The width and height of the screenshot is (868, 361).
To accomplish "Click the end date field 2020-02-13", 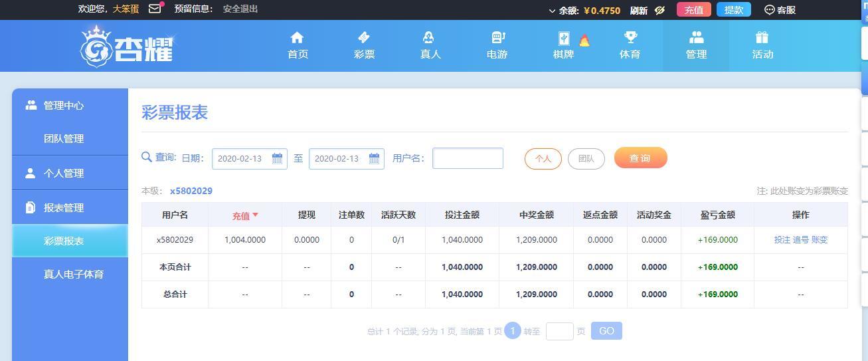I will pos(346,158).
